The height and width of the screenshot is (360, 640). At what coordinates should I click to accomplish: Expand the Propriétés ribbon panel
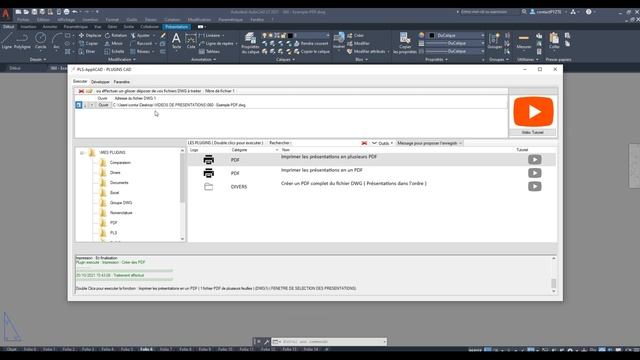(436, 60)
